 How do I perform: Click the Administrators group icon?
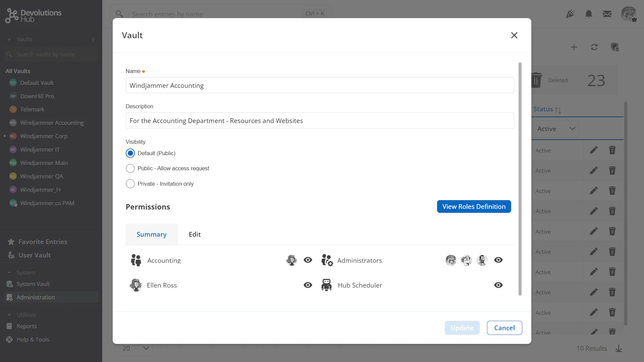coord(327,260)
